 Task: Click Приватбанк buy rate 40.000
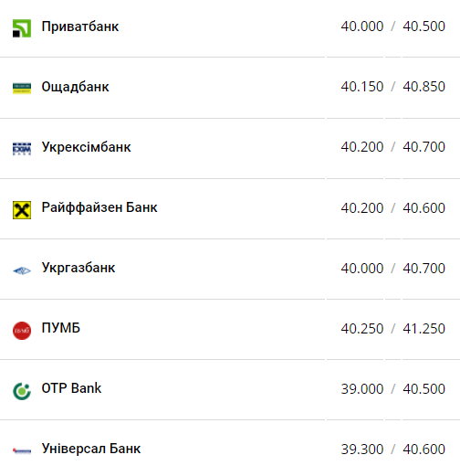[362, 26]
